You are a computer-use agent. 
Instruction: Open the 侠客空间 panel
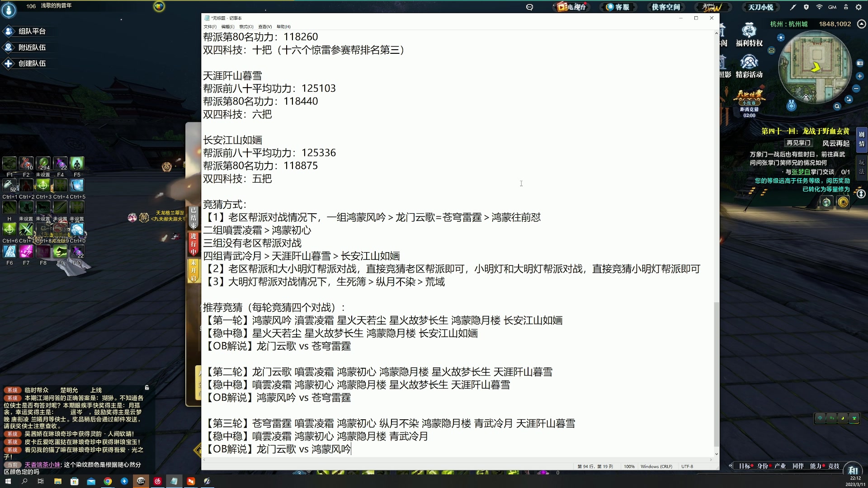click(x=666, y=7)
